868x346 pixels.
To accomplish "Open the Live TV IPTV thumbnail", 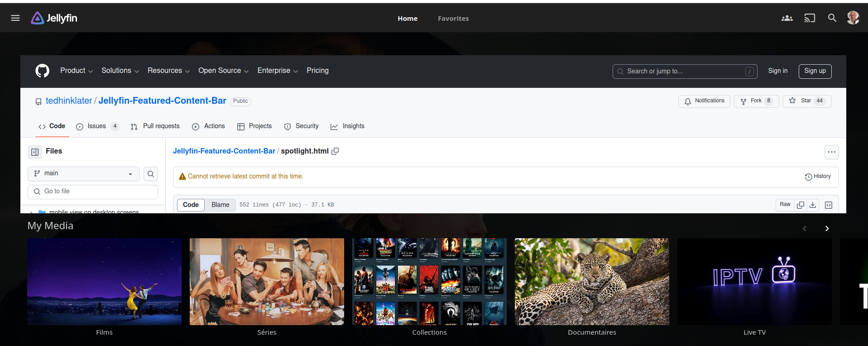I will pyautogui.click(x=754, y=282).
